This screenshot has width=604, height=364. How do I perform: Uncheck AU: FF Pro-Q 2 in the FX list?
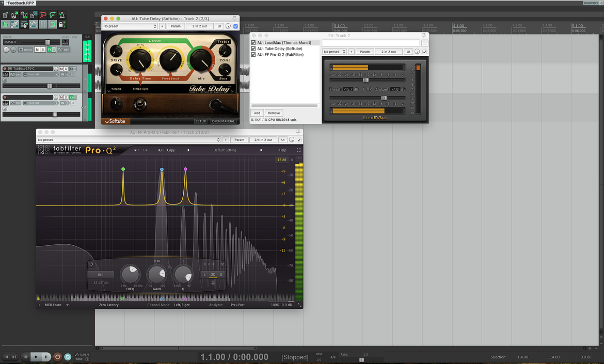pos(253,55)
